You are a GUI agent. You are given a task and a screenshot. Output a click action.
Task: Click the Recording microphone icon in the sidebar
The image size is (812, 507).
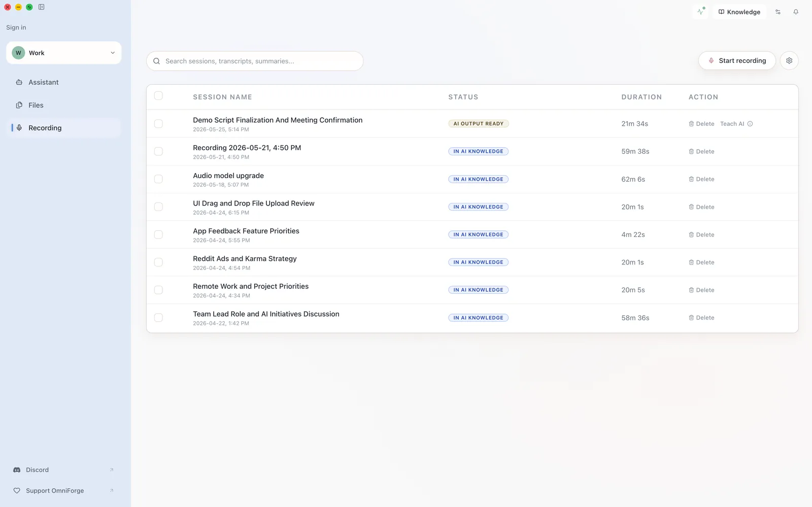tap(19, 128)
